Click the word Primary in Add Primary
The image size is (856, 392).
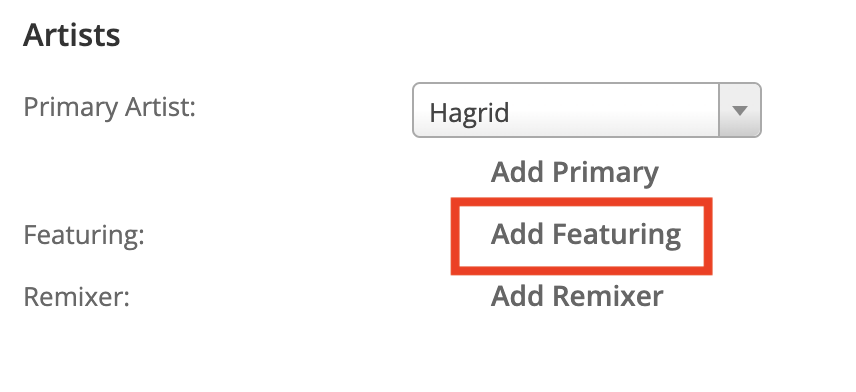[x=605, y=174]
